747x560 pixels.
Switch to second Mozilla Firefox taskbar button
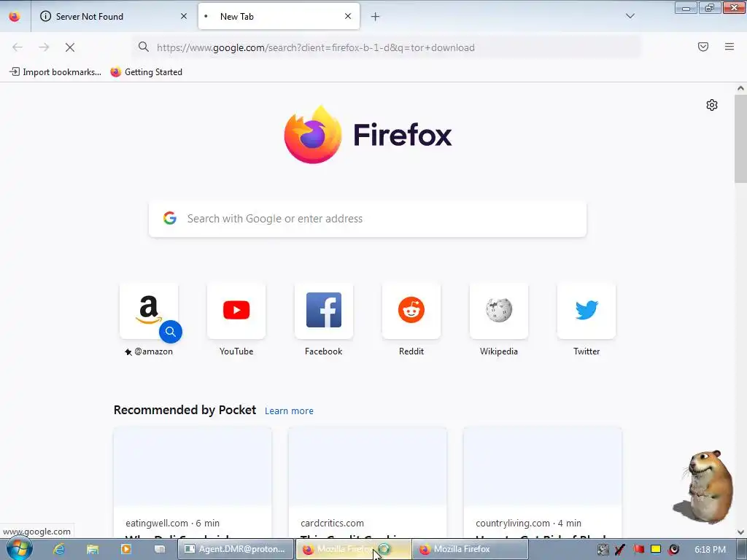point(469,549)
